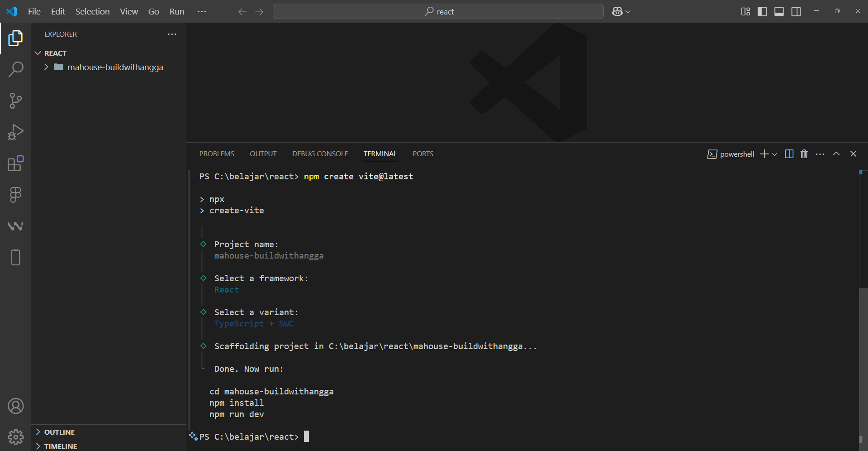868x451 pixels.
Task: Open Copilot dropdown arrow
Action: 628,12
